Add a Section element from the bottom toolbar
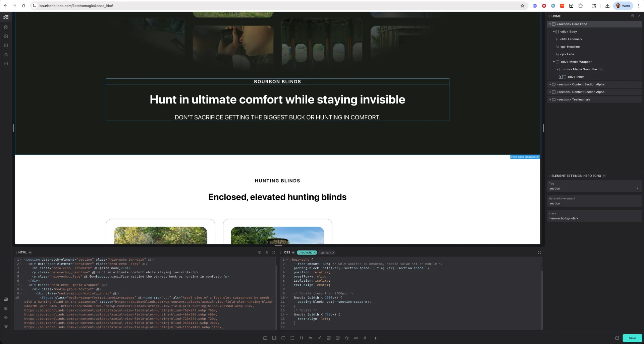Viewport: 644px width, 344px height. pyautogui.click(x=265, y=338)
